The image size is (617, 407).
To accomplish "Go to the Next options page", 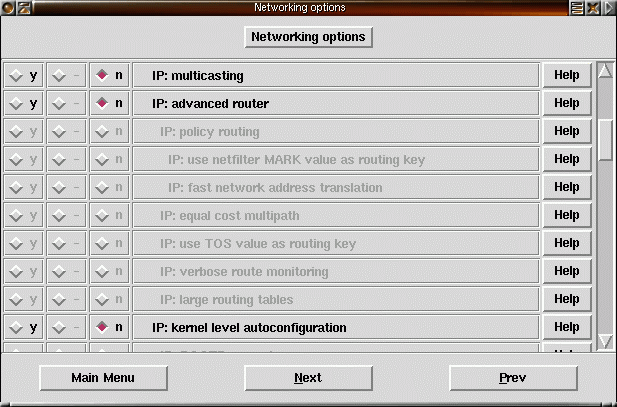I will point(308,378).
